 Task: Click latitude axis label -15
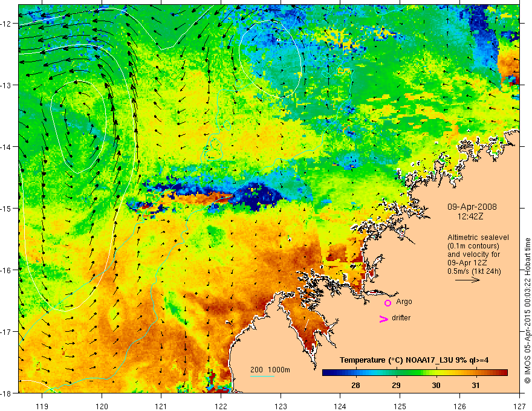tap(6, 208)
